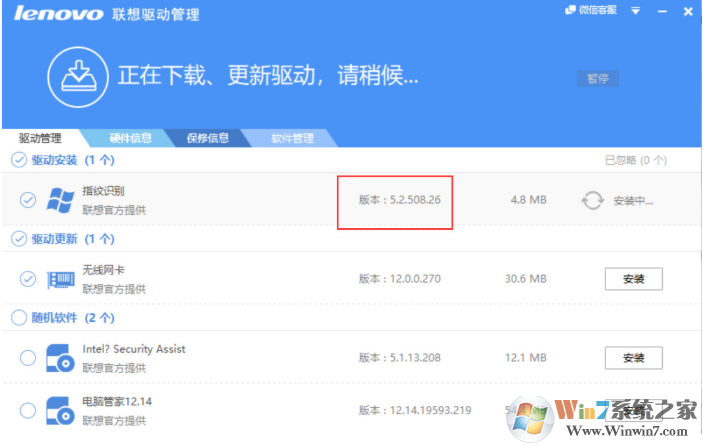Screen dimensions: 704x445
Task: Select the 指纹识别 driver name
Action: (x=103, y=191)
